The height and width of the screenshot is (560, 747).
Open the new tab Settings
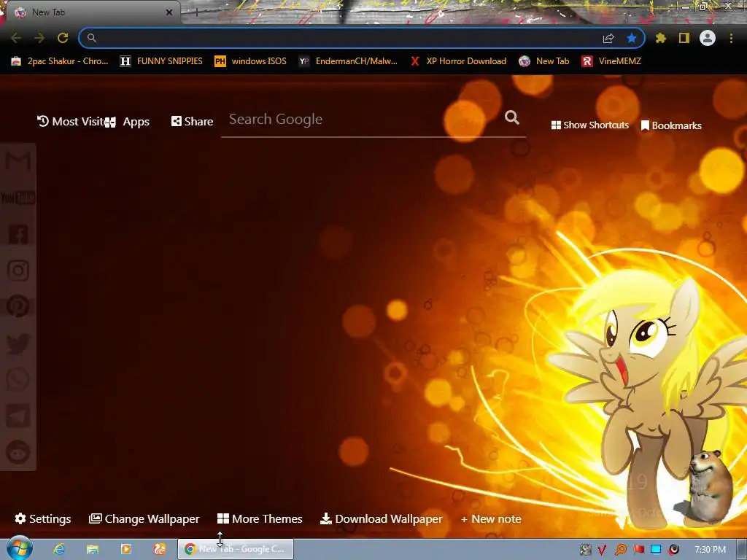point(43,519)
